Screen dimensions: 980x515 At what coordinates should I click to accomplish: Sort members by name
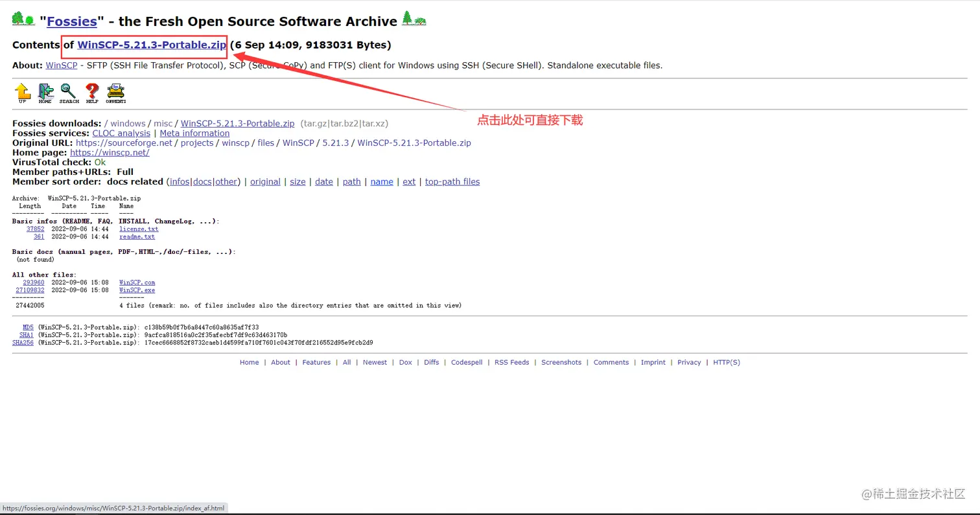pyautogui.click(x=382, y=182)
